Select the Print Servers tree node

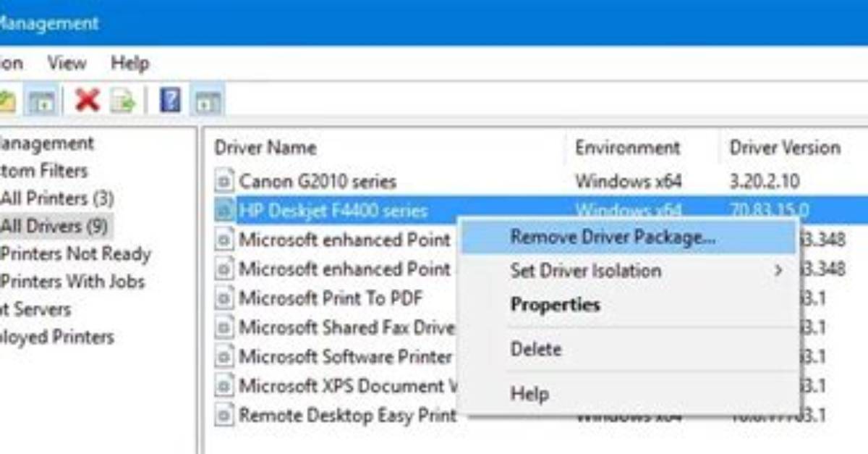(x=35, y=309)
